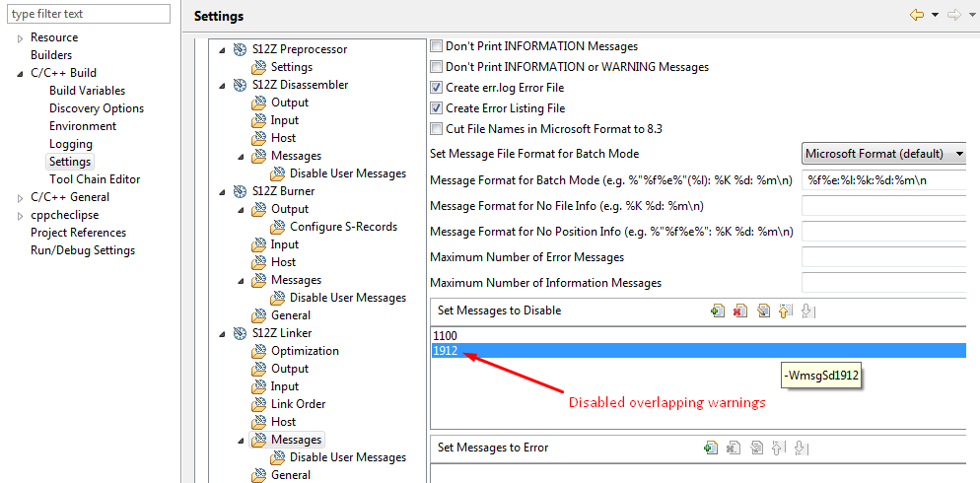Click Maximum Number of Information Messages field

(884, 283)
